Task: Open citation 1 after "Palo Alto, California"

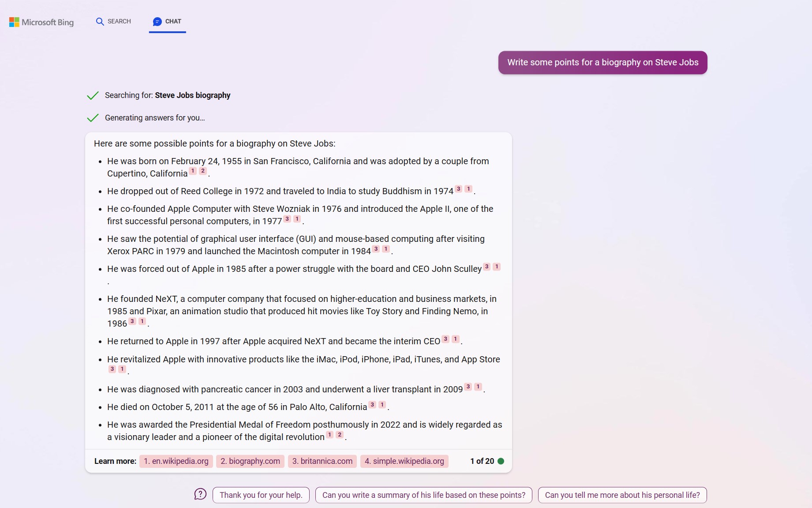Action: pyautogui.click(x=382, y=404)
